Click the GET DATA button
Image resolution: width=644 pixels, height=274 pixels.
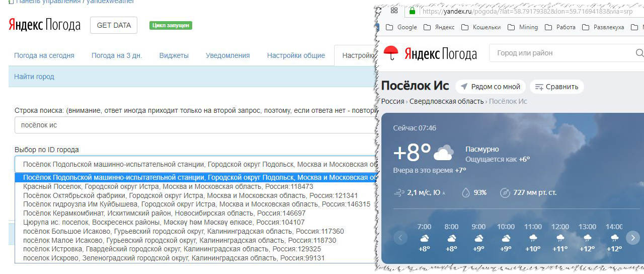pyautogui.click(x=114, y=25)
